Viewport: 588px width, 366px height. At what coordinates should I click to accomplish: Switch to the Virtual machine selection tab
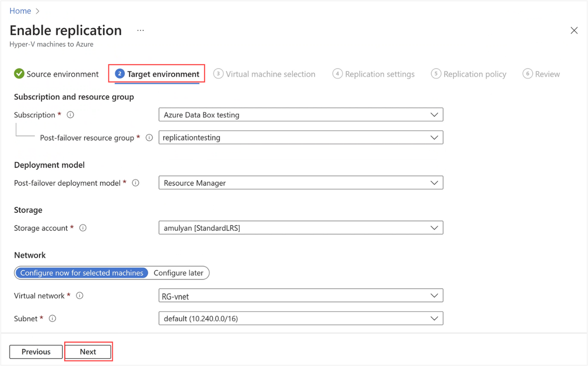pos(265,74)
